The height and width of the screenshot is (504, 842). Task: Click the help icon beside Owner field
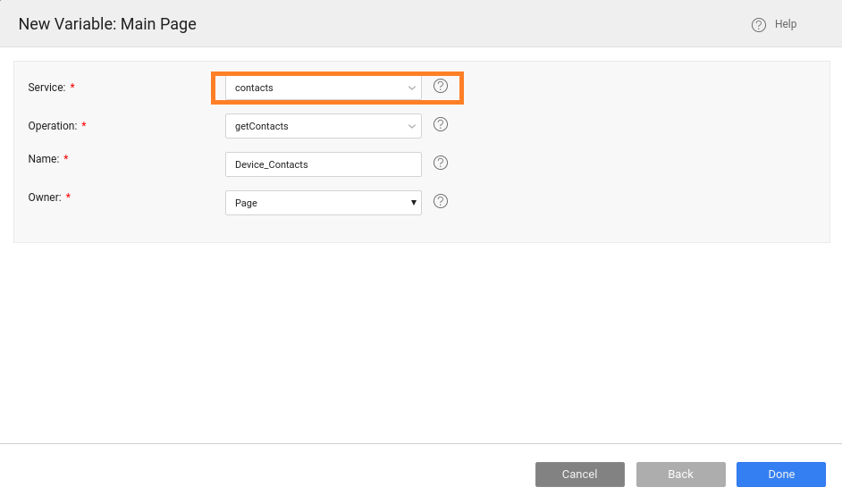tap(440, 202)
